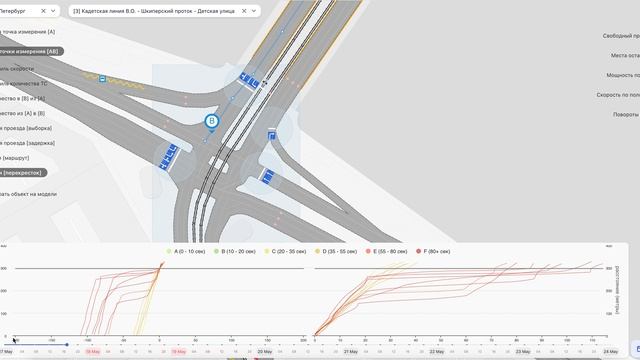Click the bus stop icon on road

pos(102,79)
